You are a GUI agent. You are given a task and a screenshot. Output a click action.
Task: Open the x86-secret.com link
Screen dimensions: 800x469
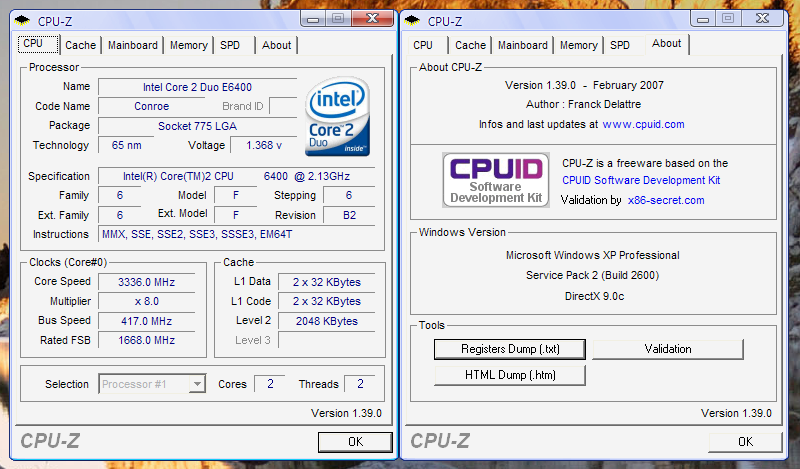click(666, 200)
